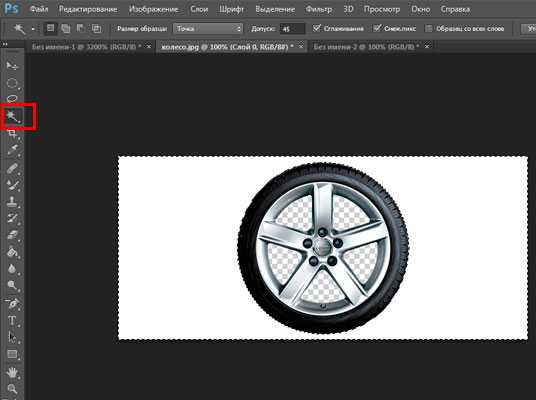Select the Lasso tool

coord(12,99)
